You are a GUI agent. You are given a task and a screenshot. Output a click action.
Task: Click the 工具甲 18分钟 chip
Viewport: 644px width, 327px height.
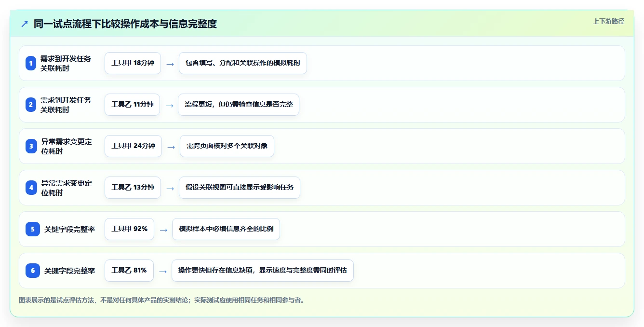(x=133, y=63)
